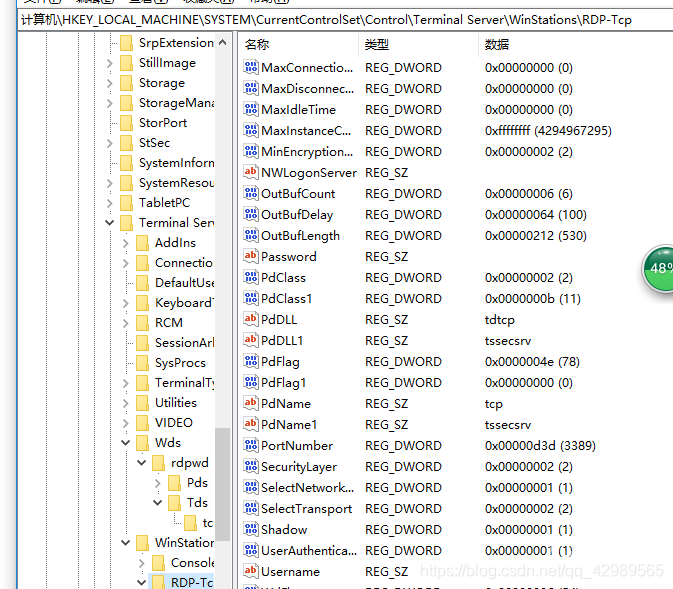Click the registry path address bar
Viewport: 673px width, 589px height.
(346, 20)
